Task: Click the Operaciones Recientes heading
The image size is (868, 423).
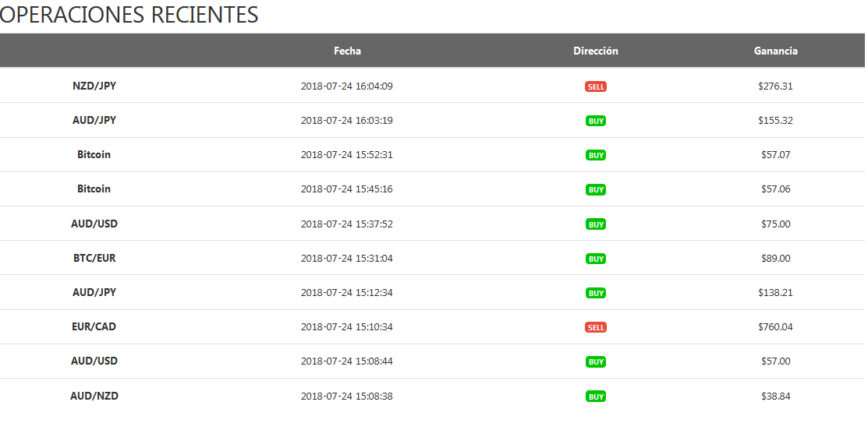Action: tap(129, 14)
